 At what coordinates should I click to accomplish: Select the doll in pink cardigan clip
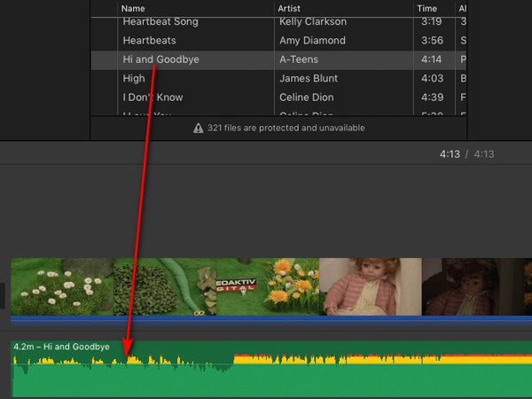(x=370, y=286)
